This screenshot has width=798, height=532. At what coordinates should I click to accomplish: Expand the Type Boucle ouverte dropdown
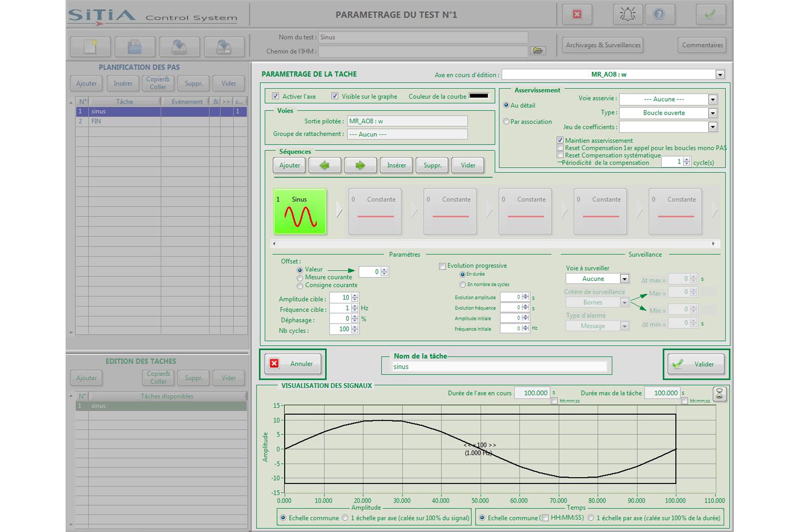click(x=713, y=113)
